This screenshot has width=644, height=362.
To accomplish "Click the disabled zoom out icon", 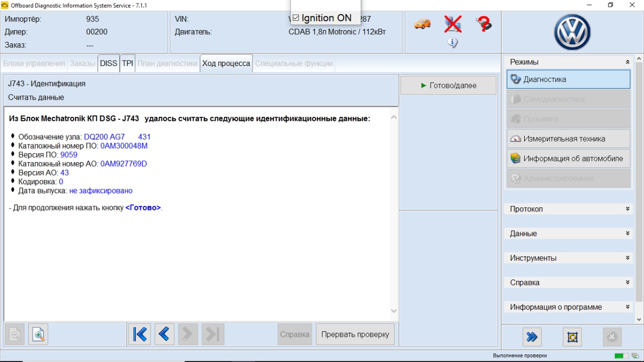I will tap(15, 334).
